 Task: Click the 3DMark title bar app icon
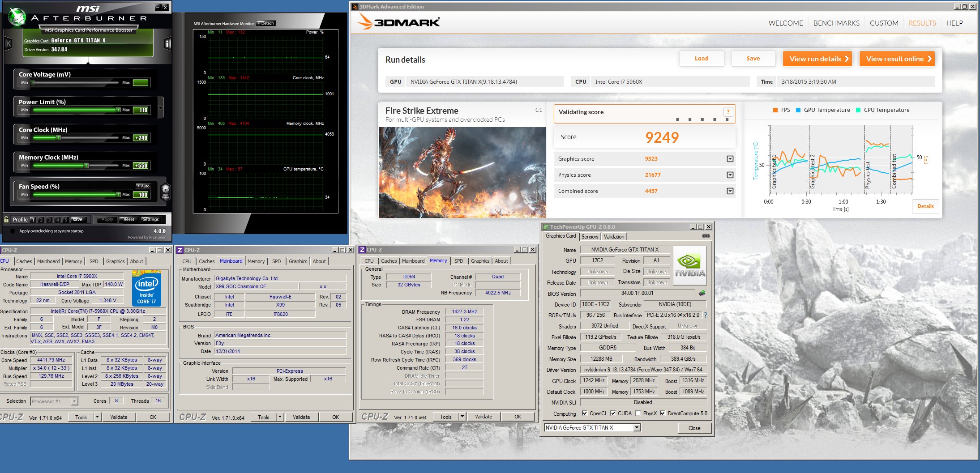coord(355,7)
